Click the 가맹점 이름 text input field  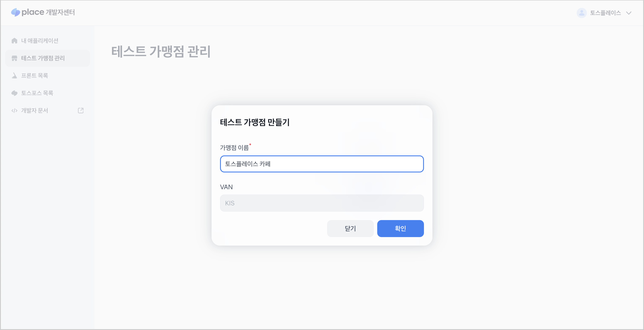(x=322, y=164)
